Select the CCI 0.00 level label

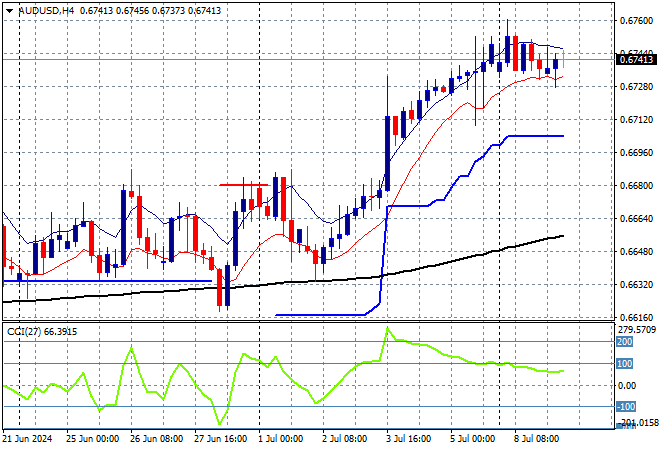pyautogui.click(x=626, y=386)
